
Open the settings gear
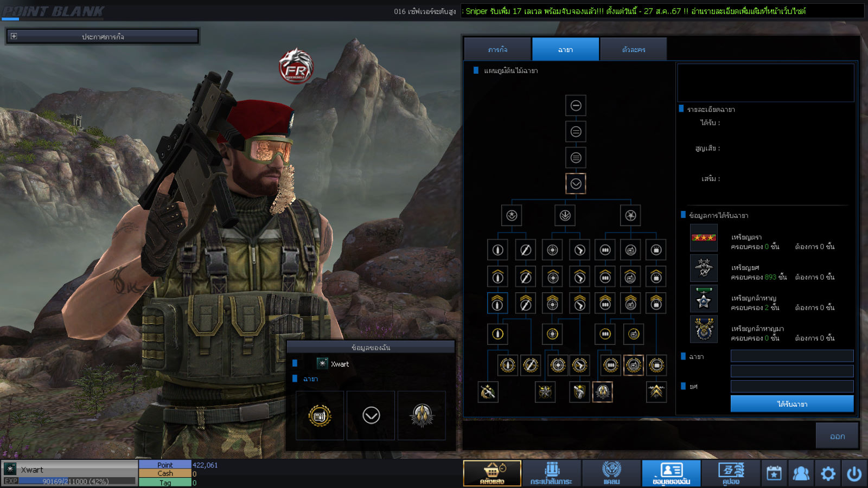[x=828, y=473]
